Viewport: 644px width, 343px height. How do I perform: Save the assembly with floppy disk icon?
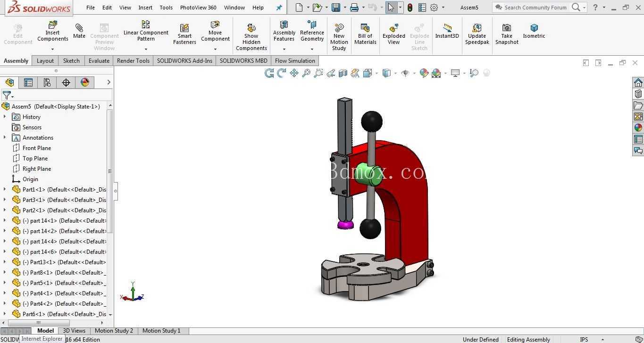[336, 8]
